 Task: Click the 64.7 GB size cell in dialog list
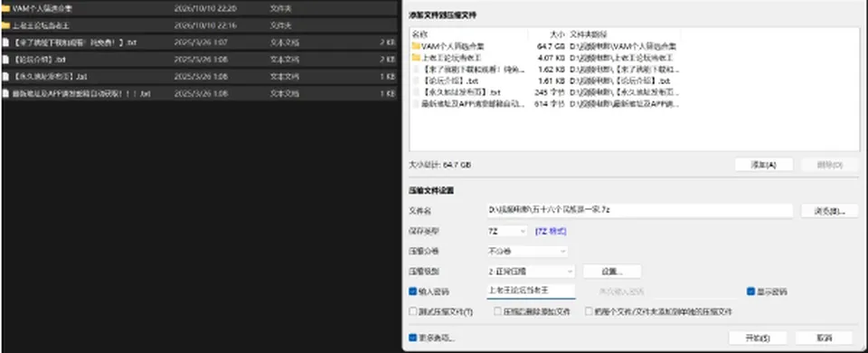point(551,46)
